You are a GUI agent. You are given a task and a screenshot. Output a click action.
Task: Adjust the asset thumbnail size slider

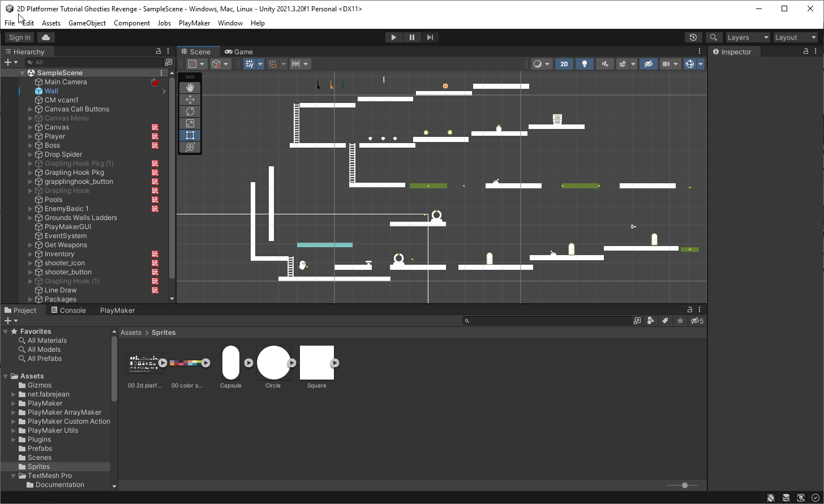[685, 485]
